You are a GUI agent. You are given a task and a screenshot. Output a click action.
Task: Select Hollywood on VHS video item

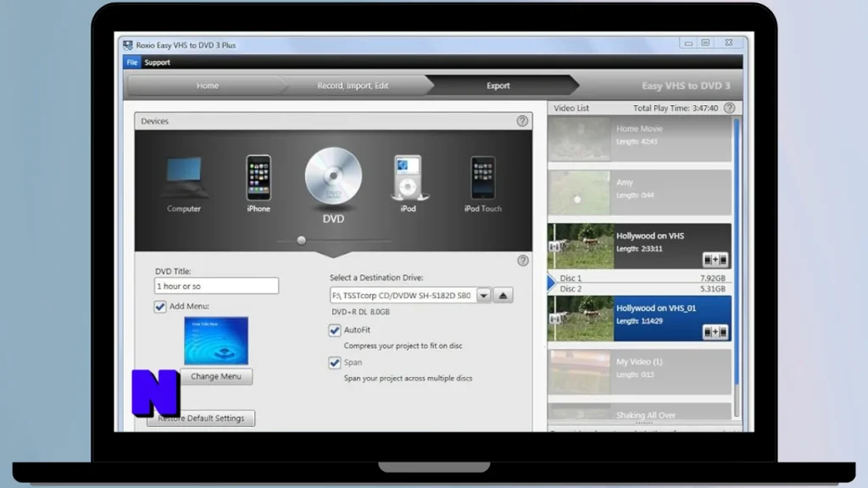click(x=639, y=247)
